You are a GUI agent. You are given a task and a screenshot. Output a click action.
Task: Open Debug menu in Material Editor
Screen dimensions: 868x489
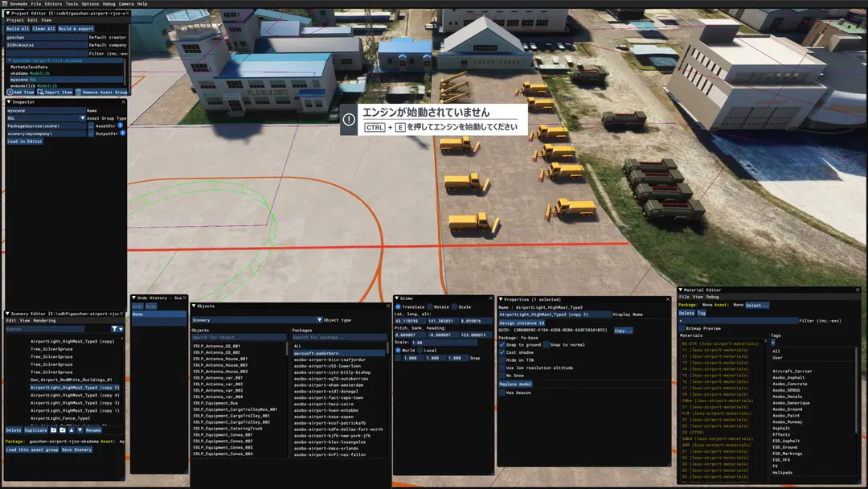(712, 297)
